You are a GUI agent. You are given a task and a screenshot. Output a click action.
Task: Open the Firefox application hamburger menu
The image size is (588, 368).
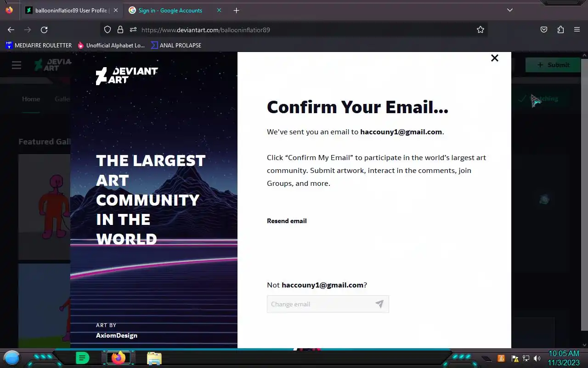pyautogui.click(x=577, y=29)
